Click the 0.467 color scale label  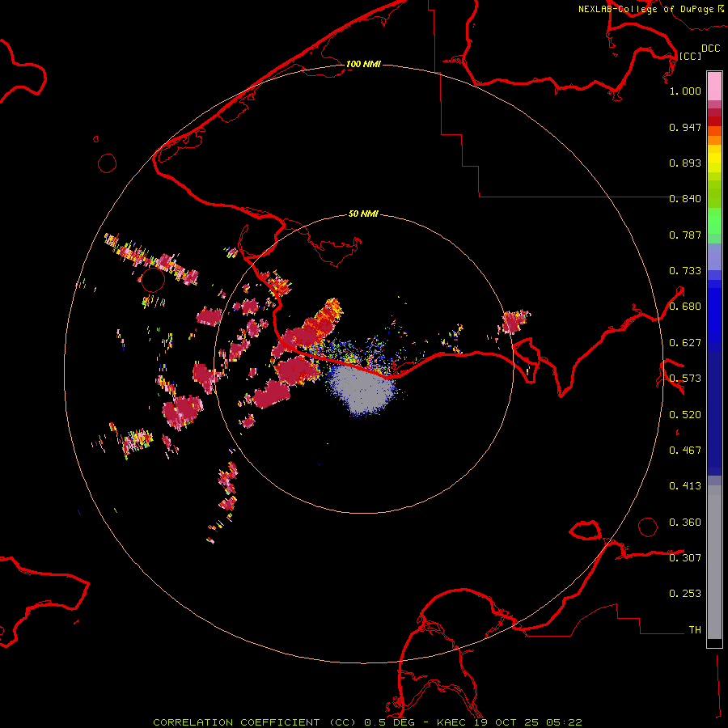coord(685,451)
